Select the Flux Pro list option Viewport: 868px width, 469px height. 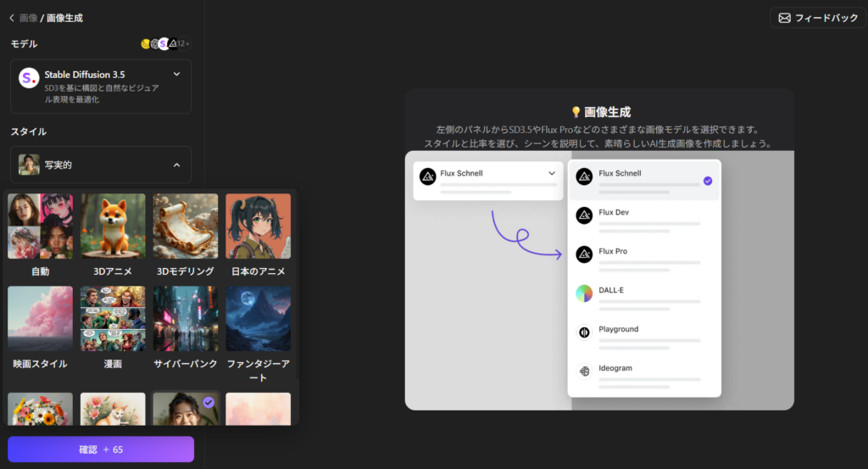coord(643,254)
